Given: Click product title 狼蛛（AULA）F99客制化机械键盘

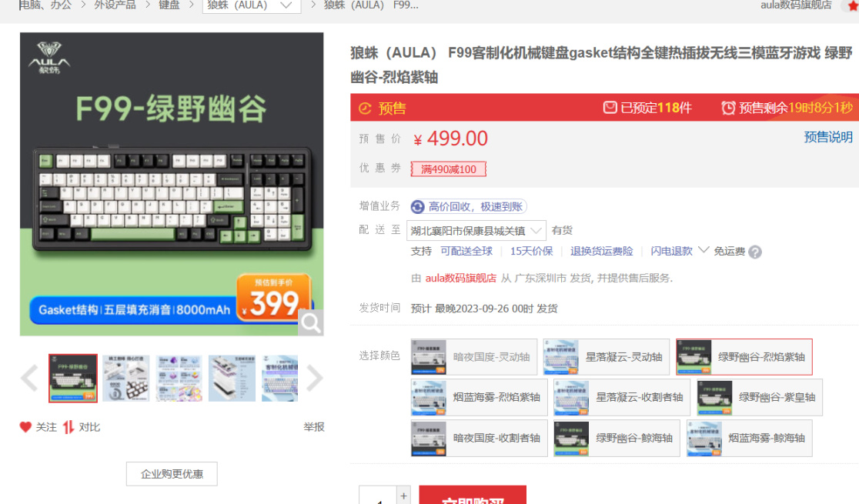Looking at the screenshot, I should point(601,65).
